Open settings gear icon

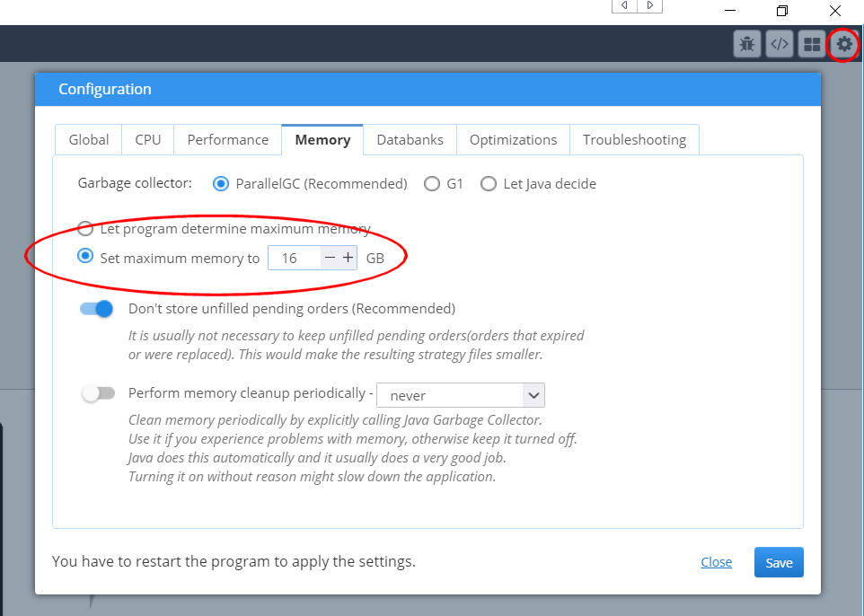(843, 43)
